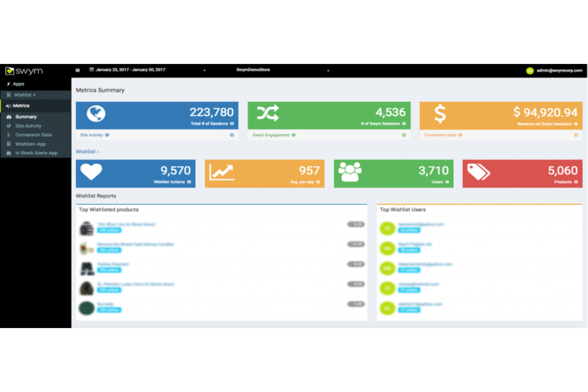Screen dimensions: 588x392
Task: Go to Summary metrics page
Action: tap(26, 117)
